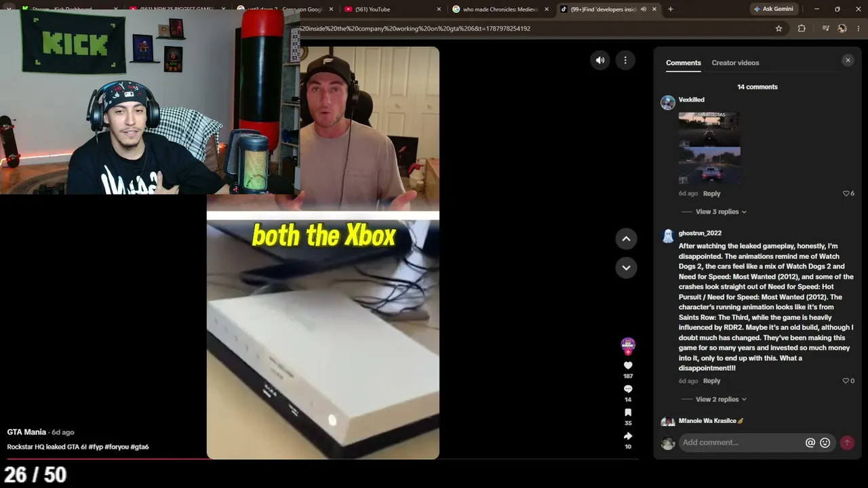
Task: Open the Vexkilled username link
Action: tap(692, 100)
